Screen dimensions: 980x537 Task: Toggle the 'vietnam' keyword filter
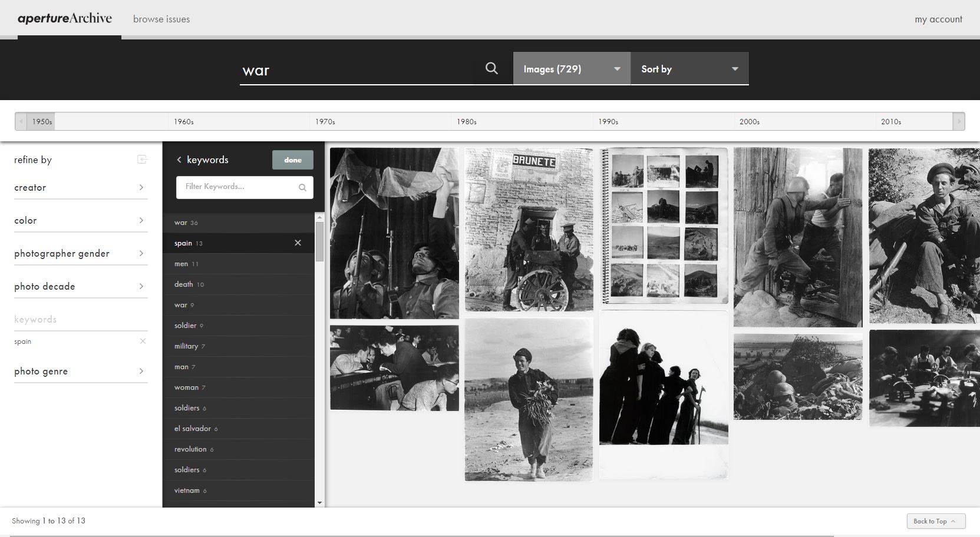click(x=187, y=490)
